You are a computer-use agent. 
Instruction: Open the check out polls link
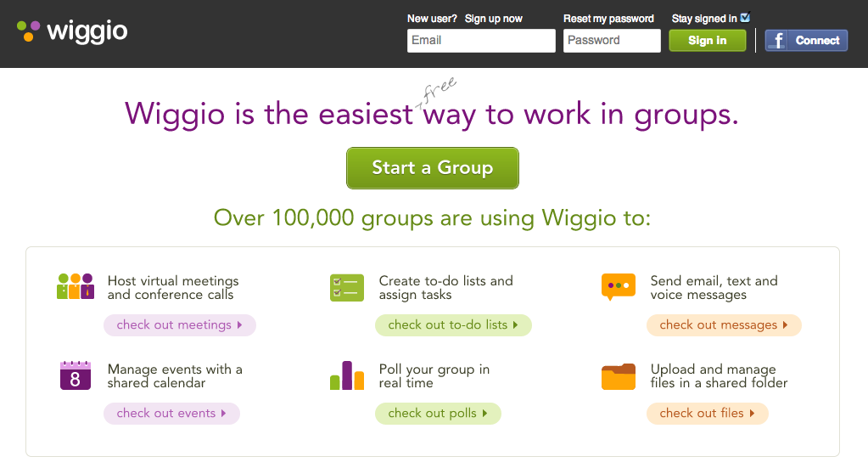(438, 414)
